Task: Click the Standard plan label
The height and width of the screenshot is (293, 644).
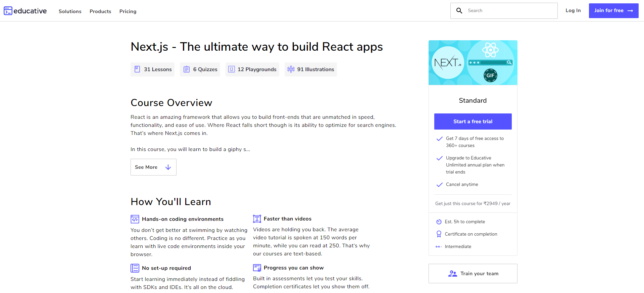Action: [x=473, y=101]
